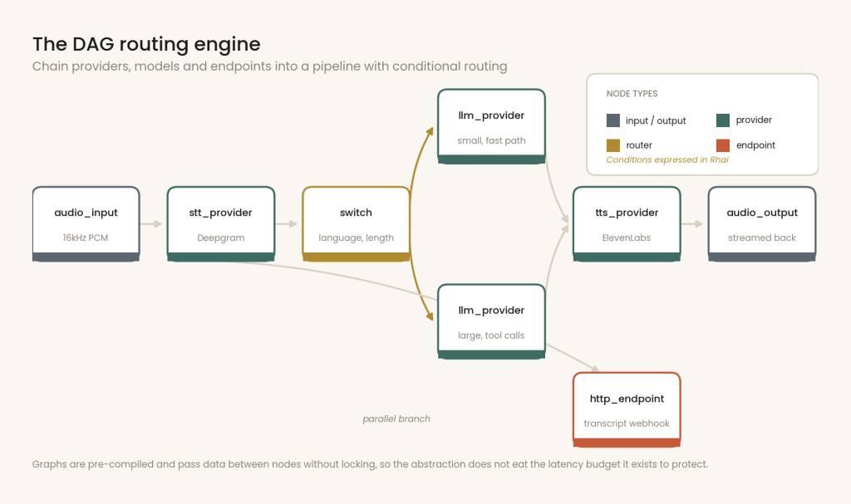Click the subtitle starting 'Chain providers, models'
The image size is (851, 504).
270,66
